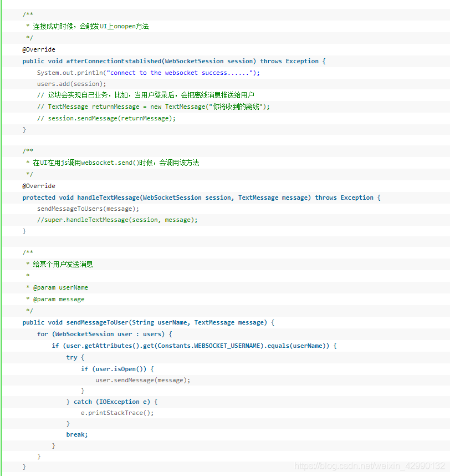450x476 pixels.
Task: Click the 'break;' statement
Action: click(77, 435)
